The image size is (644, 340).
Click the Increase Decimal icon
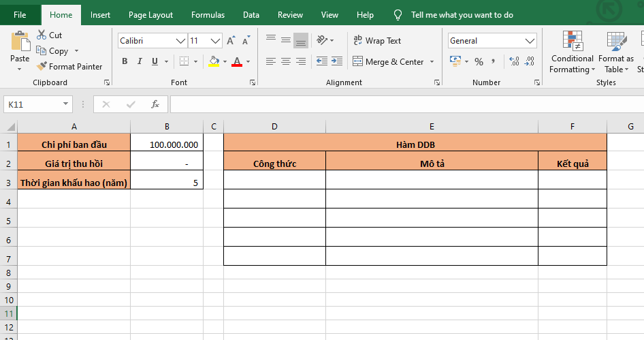tap(514, 62)
